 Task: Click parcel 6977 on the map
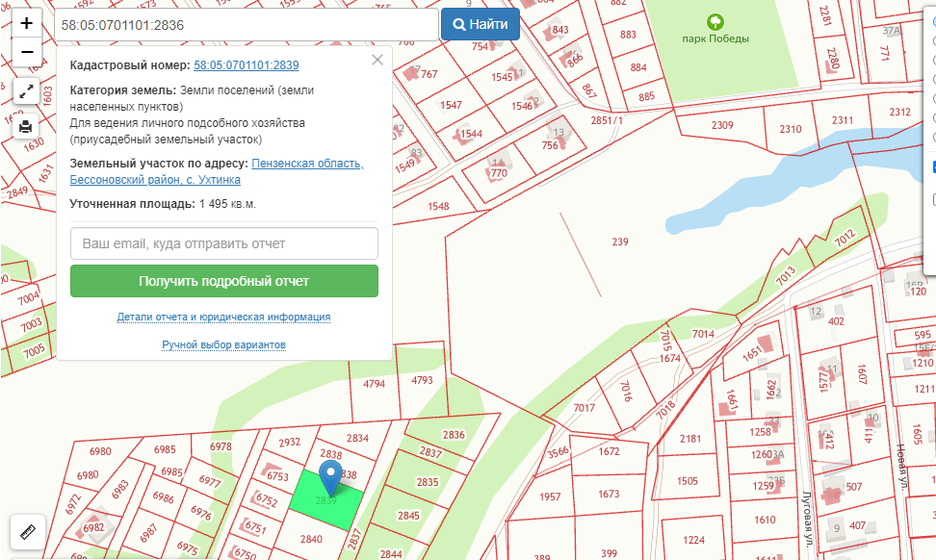210,481
